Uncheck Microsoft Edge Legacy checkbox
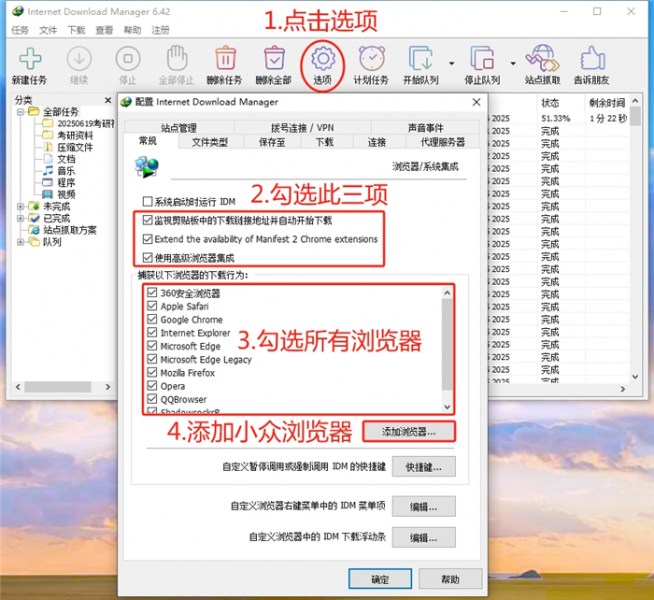654x600 pixels. [152, 359]
